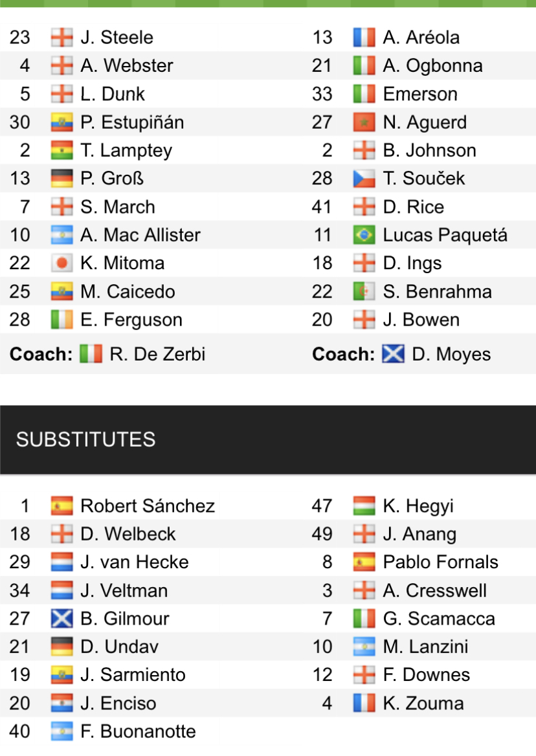Screen dimensions: 536x756
Task: Open substitute G. Scamacca
Action: pyautogui.click(x=438, y=619)
